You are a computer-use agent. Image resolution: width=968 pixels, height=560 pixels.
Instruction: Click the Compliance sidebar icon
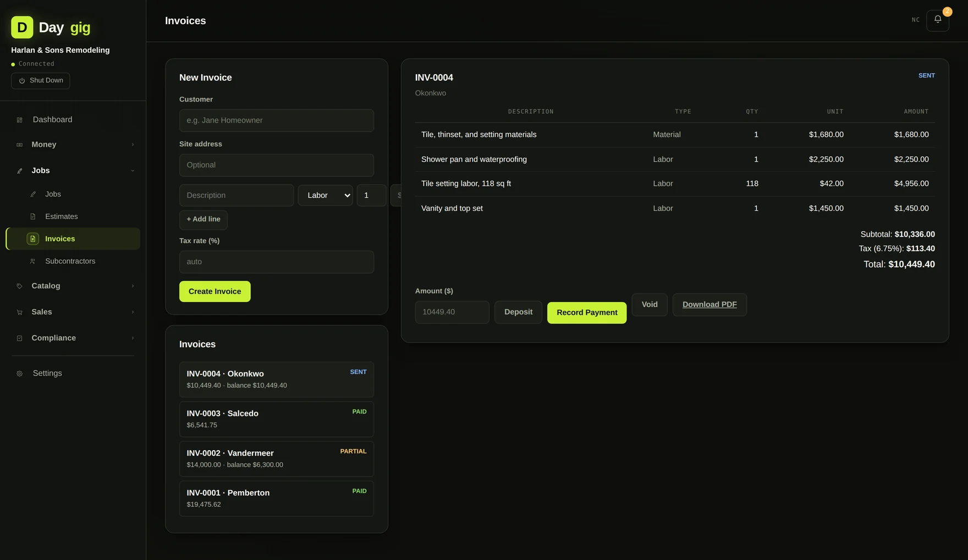[20, 338]
